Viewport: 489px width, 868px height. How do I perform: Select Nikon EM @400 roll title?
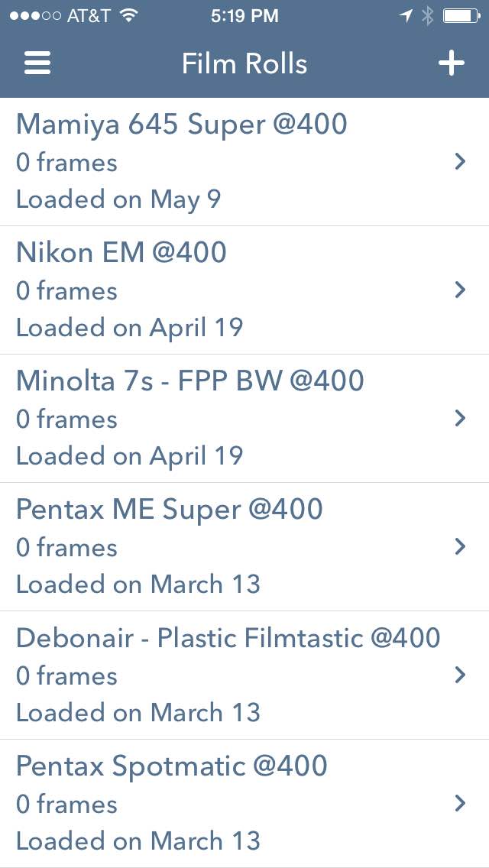(121, 252)
